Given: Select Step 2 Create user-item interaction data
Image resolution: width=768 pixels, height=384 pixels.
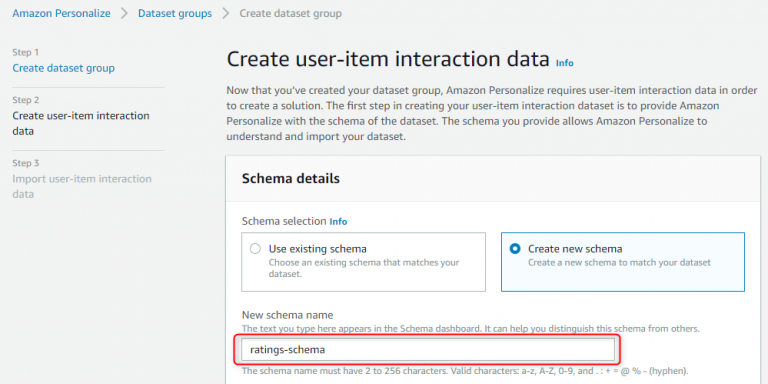Looking at the screenshot, I should (x=81, y=123).
